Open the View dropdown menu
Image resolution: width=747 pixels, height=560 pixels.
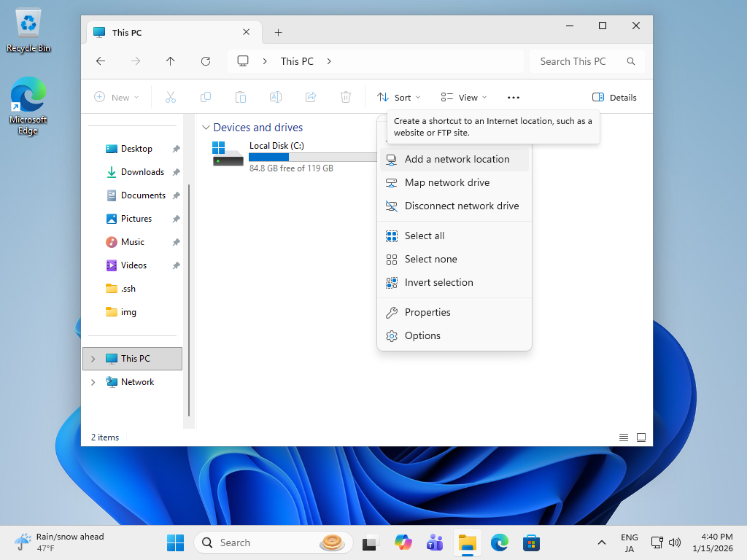pyautogui.click(x=464, y=98)
